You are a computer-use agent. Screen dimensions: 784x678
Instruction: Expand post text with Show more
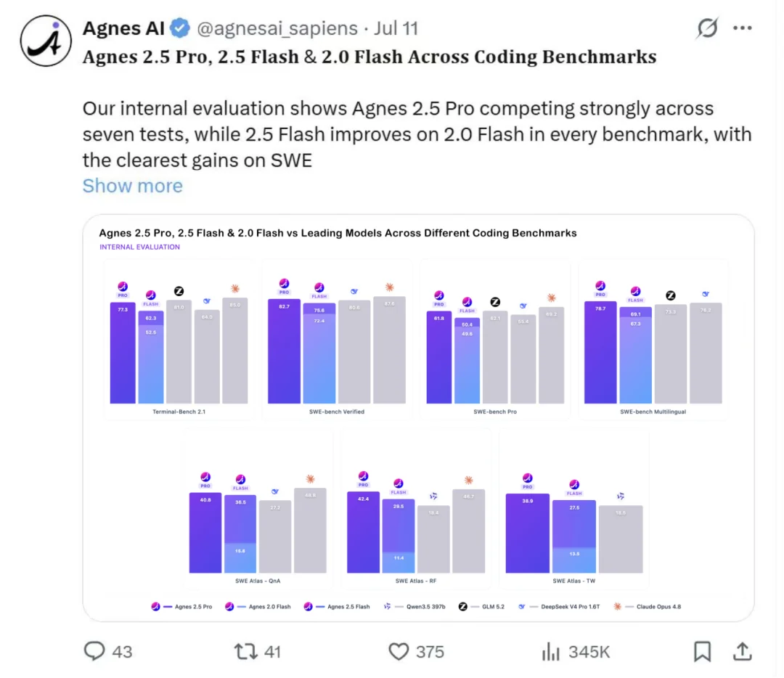tap(133, 186)
